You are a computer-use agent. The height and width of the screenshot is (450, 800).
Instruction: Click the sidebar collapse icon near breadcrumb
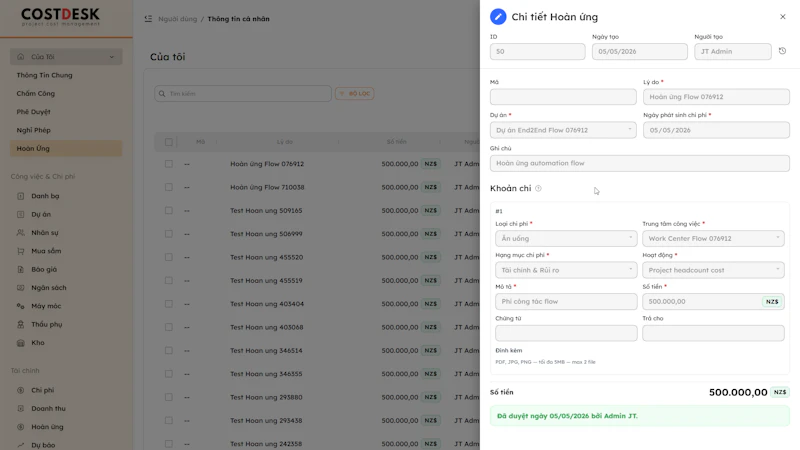click(148, 18)
